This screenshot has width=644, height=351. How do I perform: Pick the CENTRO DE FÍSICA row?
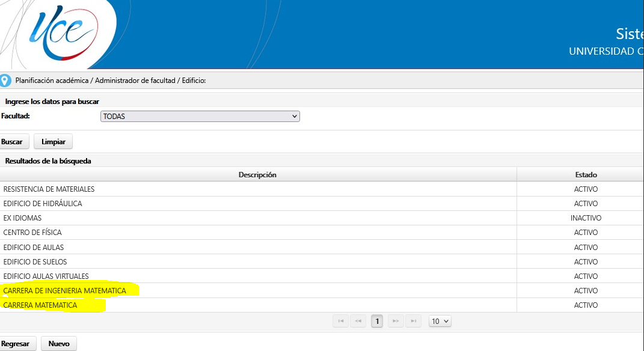click(x=32, y=233)
